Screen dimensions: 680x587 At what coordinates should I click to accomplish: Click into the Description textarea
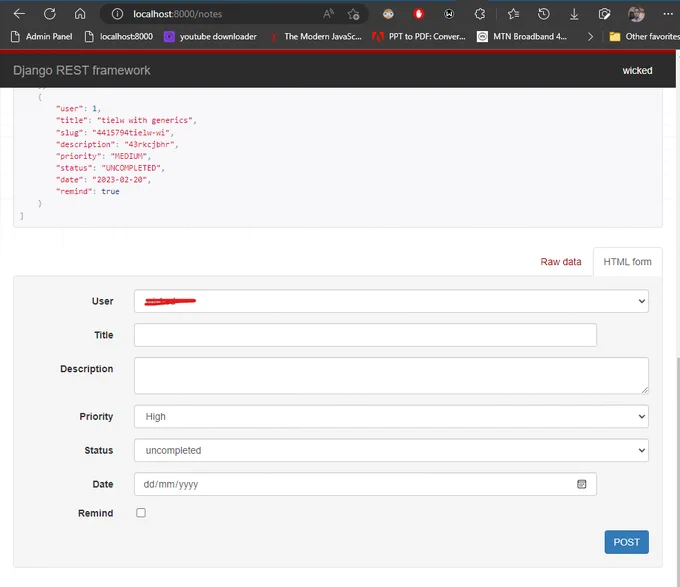[x=391, y=375]
